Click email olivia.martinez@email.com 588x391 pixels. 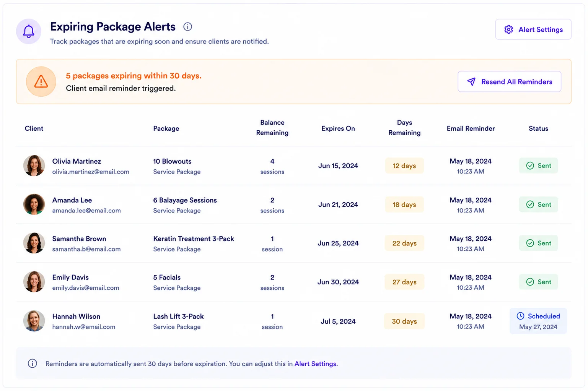tap(91, 172)
